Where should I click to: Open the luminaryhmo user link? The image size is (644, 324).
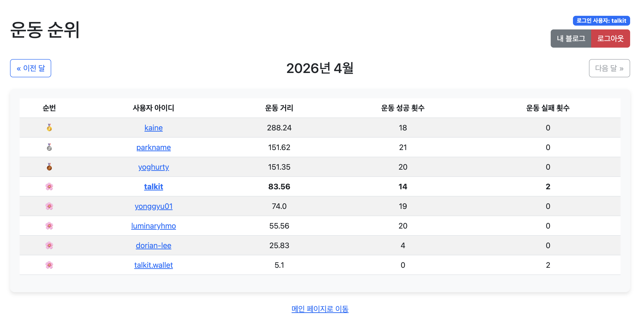coord(154,226)
